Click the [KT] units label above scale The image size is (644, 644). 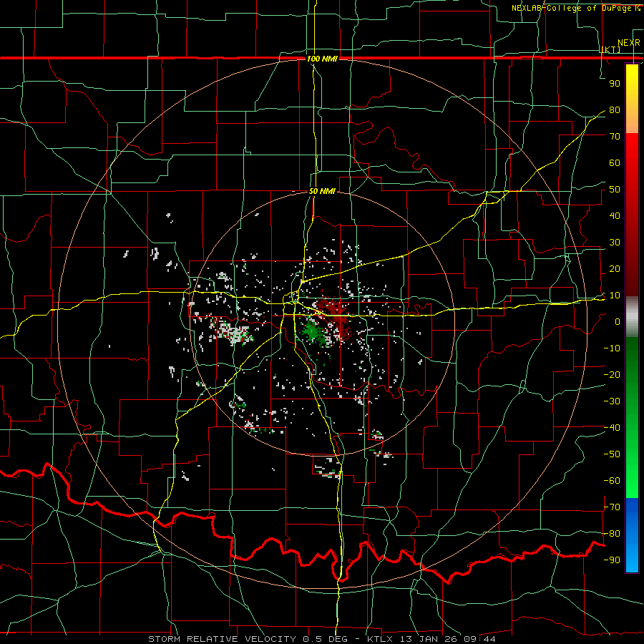611,49
